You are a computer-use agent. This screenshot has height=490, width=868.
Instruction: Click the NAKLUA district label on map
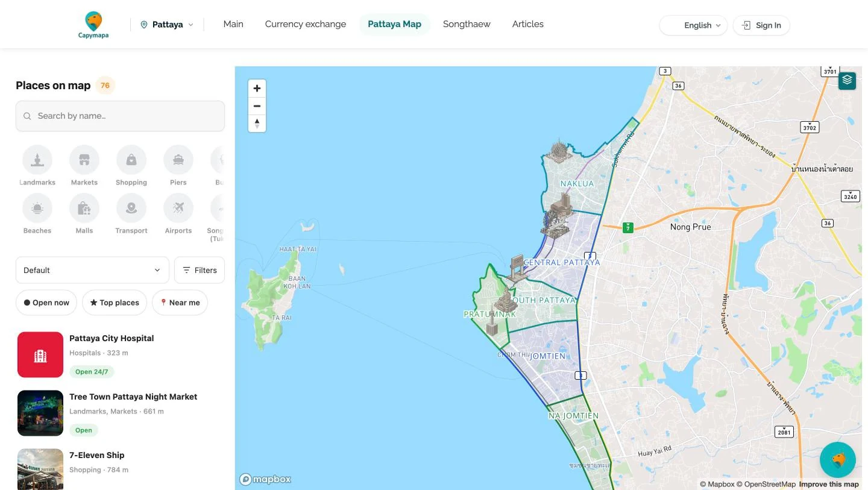click(577, 184)
